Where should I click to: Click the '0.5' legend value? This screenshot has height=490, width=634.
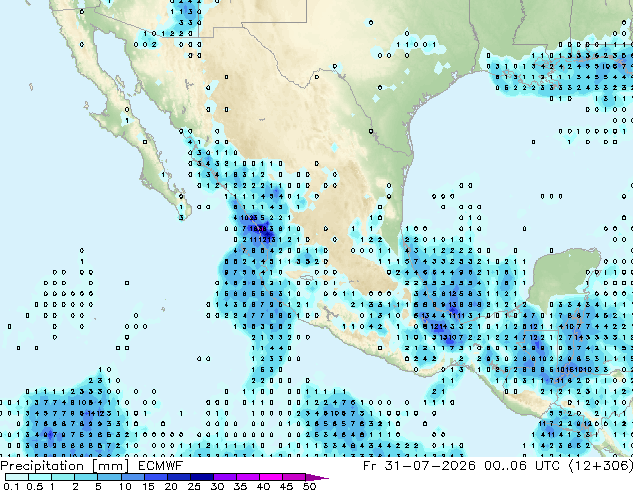coord(35,486)
